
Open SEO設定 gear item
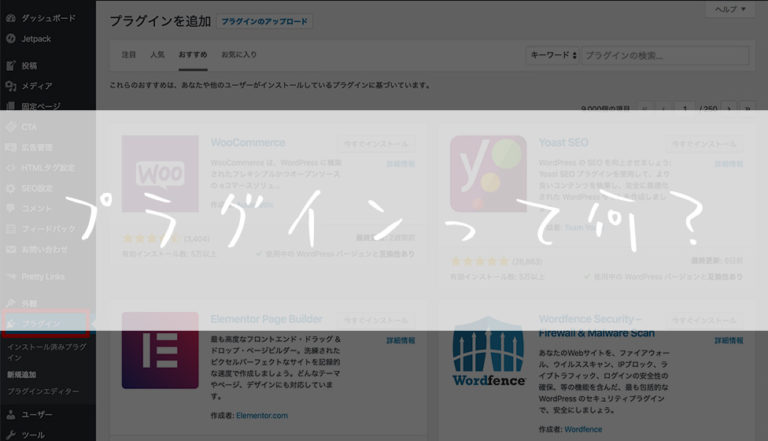pos(11,189)
